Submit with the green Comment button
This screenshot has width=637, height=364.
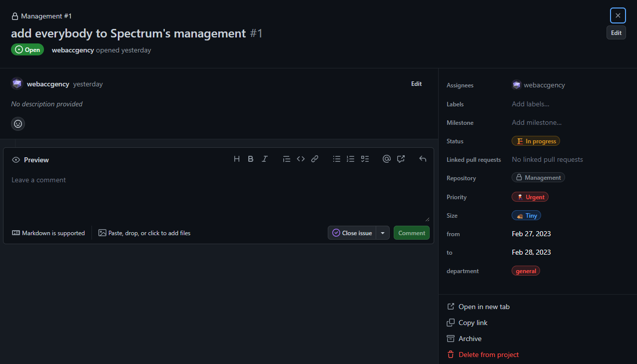(412, 233)
